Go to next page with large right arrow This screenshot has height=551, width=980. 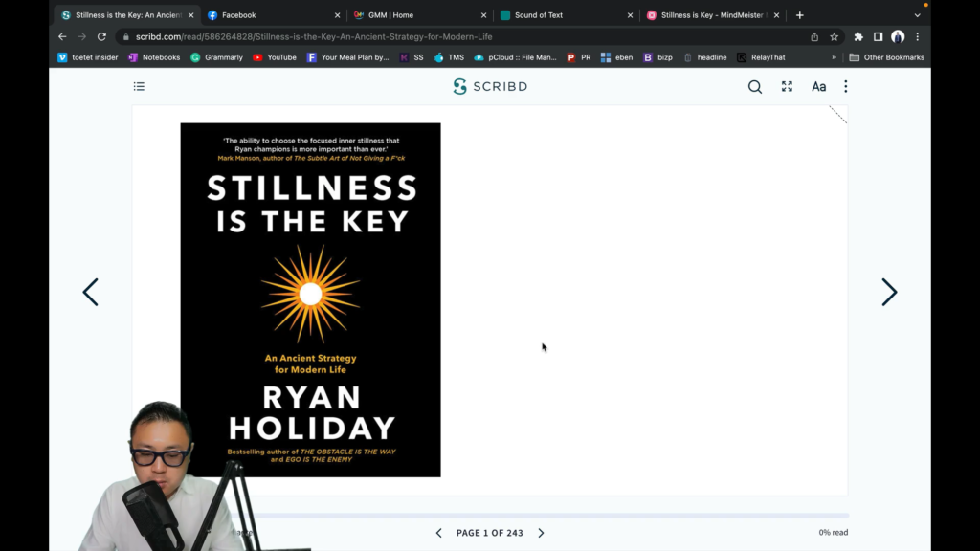[x=889, y=292]
